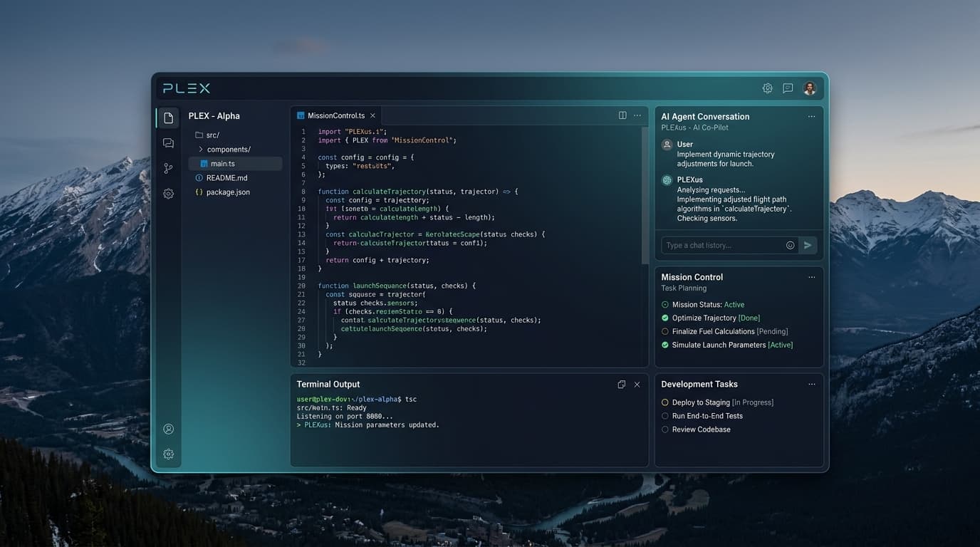This screenshot has width=980, height=547.
Task: Open the account icon at sidebar bottom
Action: 168,429
